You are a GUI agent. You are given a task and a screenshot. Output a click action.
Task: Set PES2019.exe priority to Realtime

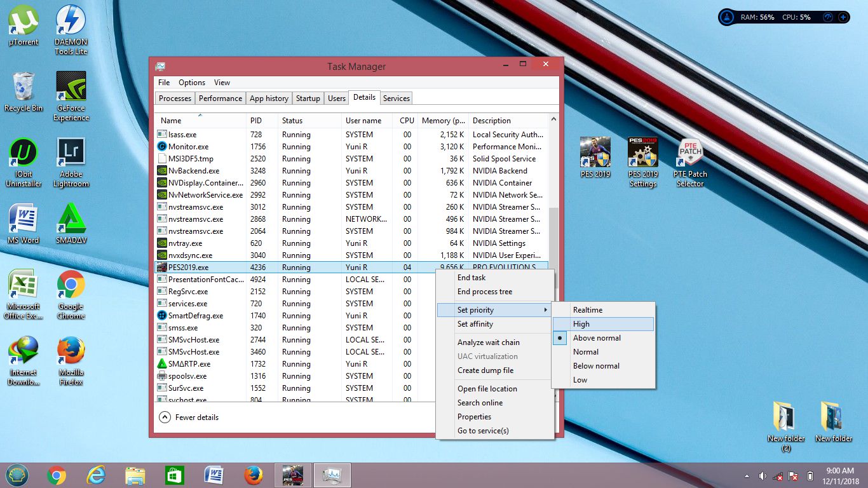[x=603, y=310]
